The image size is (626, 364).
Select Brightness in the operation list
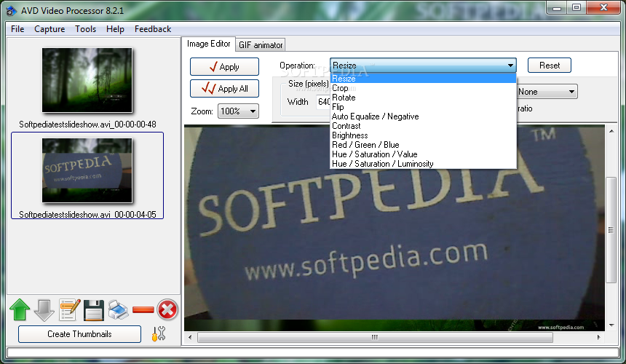(x=423, y=135)
